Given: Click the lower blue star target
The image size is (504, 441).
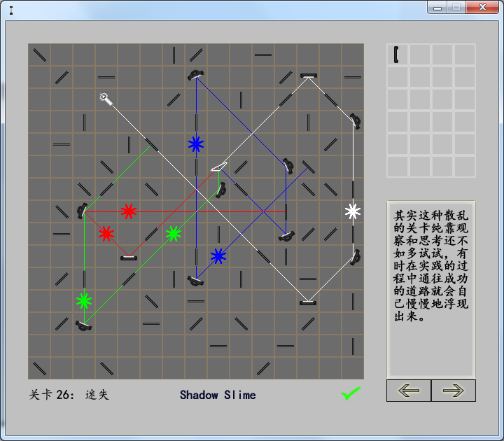Looking at the screenshot, I should (x=218, y=256).
